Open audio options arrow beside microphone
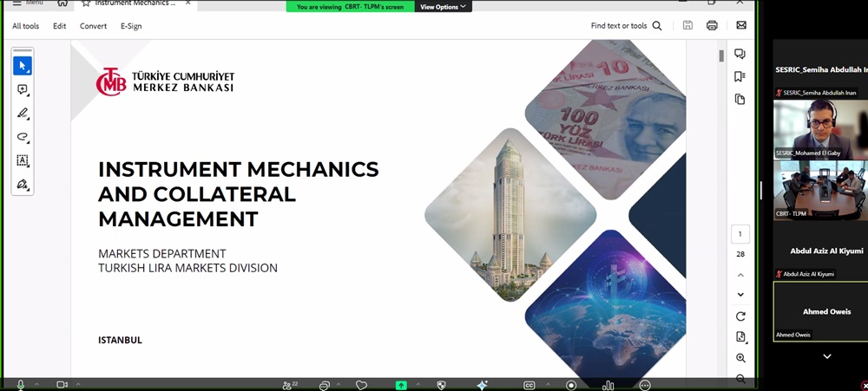Viewport: 868px width, 391px height. (x=36, y=384)
